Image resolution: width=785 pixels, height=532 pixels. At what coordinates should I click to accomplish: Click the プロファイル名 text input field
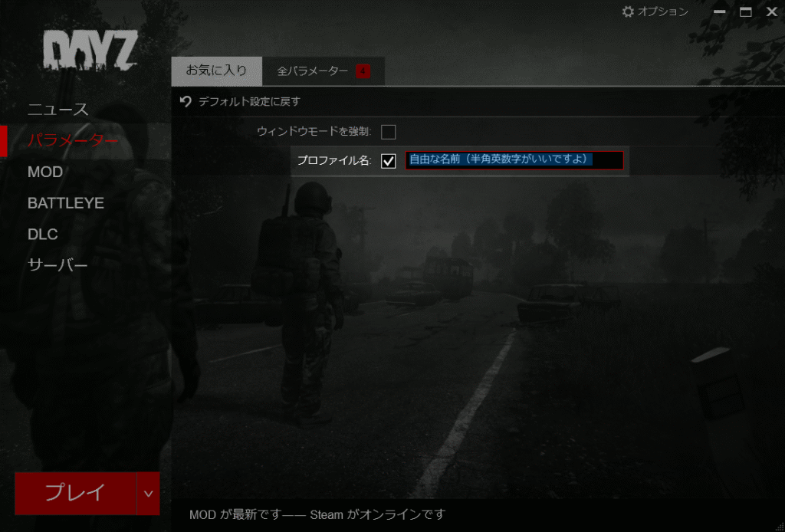514,160
